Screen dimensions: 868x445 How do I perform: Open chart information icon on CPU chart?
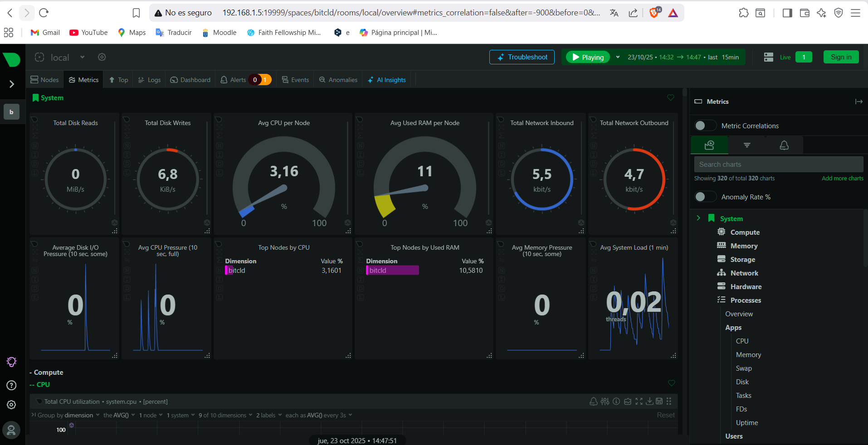pyautogui.click(x=616, y=401)
